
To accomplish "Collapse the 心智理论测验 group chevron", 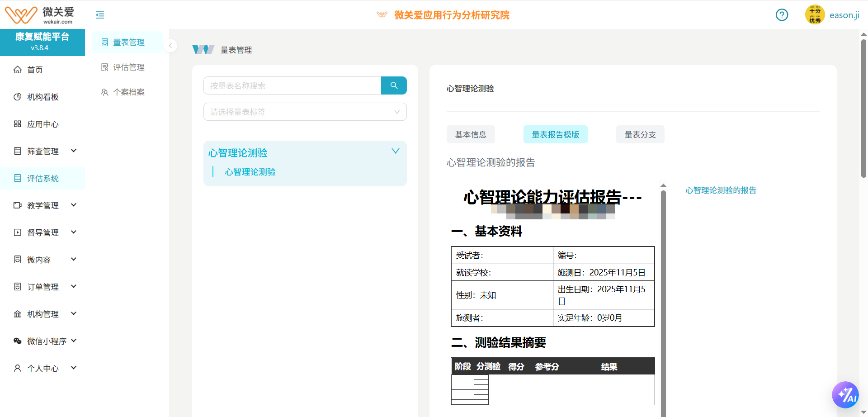I will (395, 152).
